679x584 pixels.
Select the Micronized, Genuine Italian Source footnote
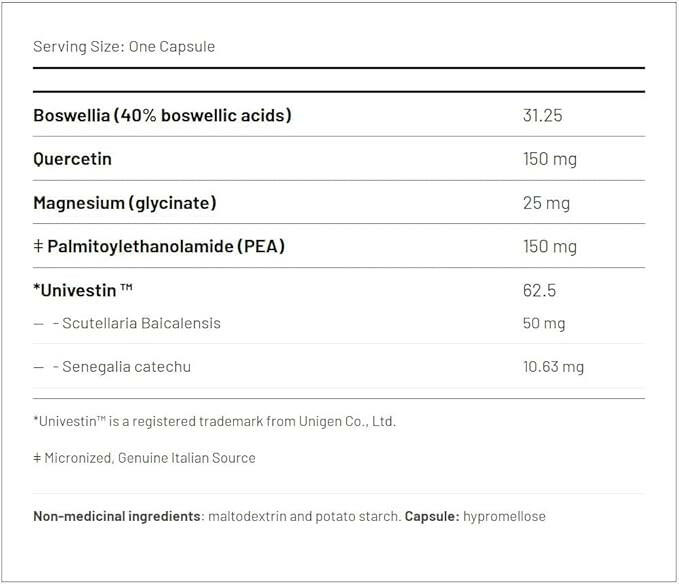tap(144, 458)
